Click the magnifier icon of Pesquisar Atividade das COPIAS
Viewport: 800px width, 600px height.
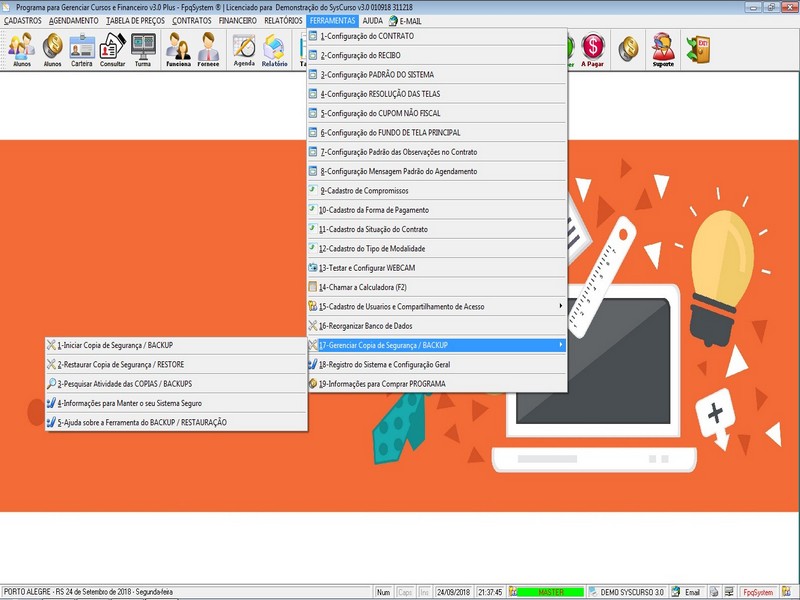click(51, 384)
